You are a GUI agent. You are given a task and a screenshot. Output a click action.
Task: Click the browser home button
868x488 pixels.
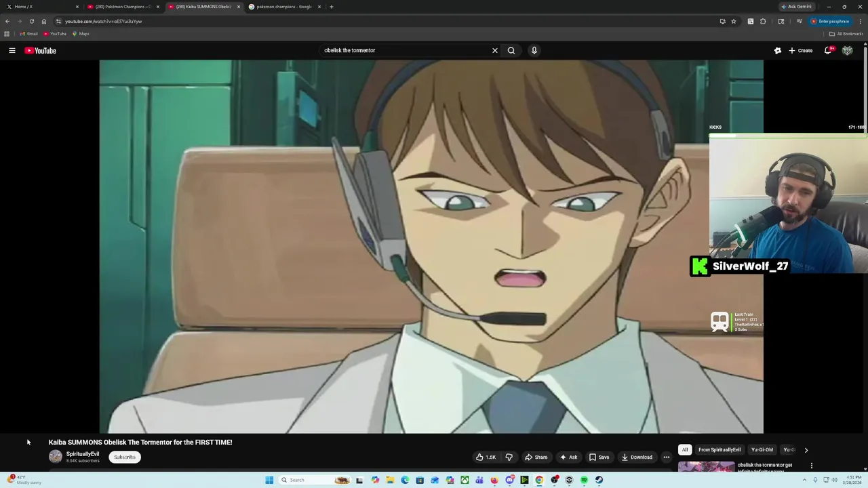[44, 21]
